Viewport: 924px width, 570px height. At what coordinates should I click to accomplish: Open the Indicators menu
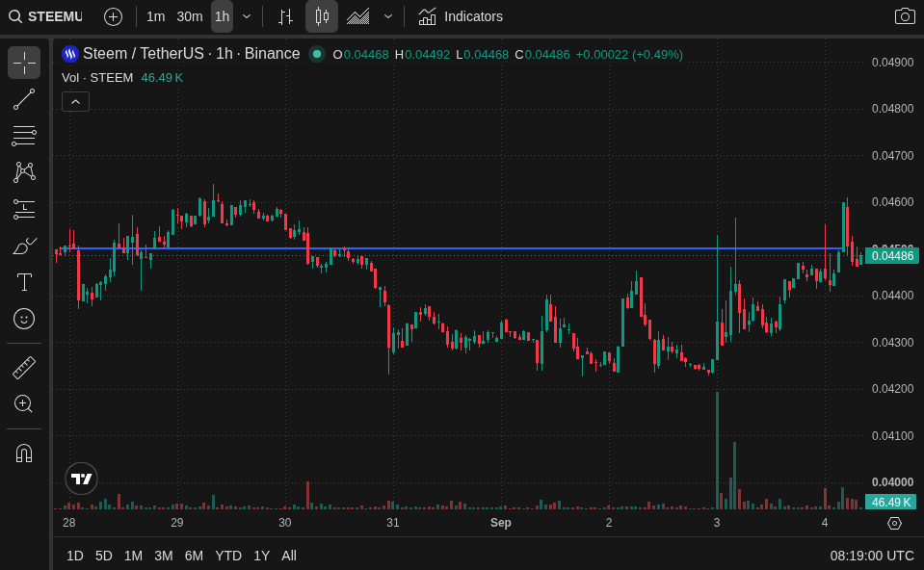coord(461,16)
